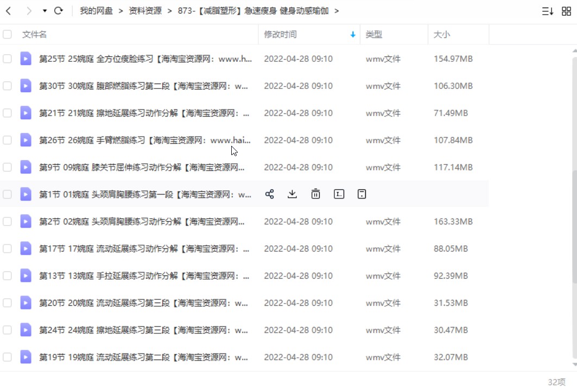Click video icon of 第21节 file
This screenshot has height=392, width=577.
point(26,113)
